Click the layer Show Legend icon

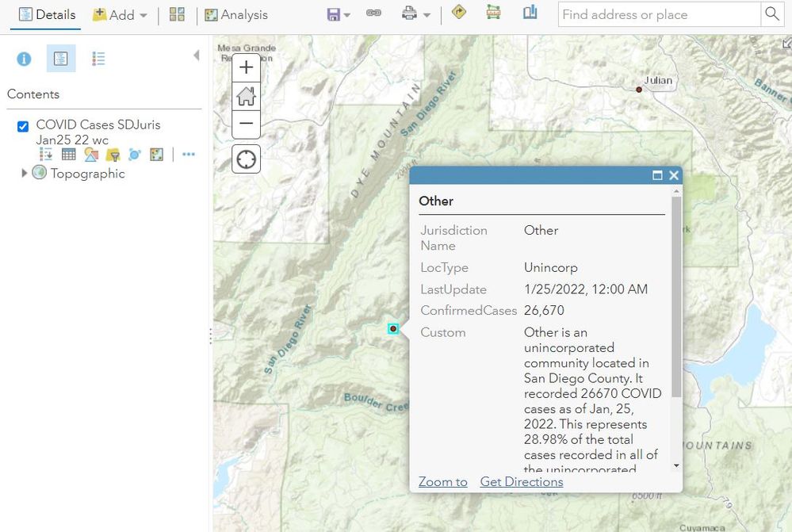click(46, 155)
